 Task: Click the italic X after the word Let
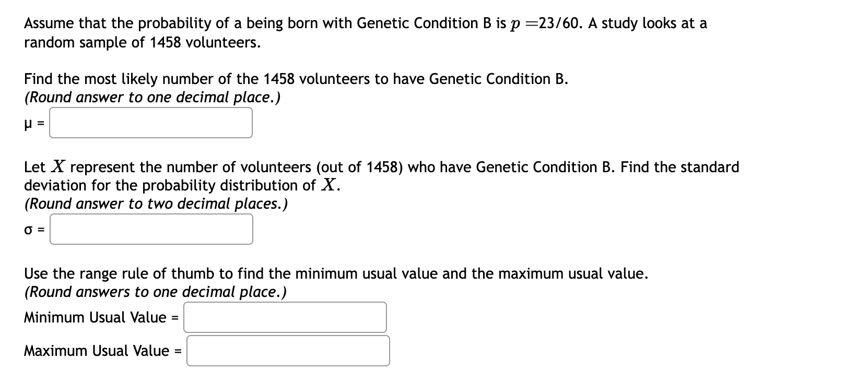coord(57,167)
